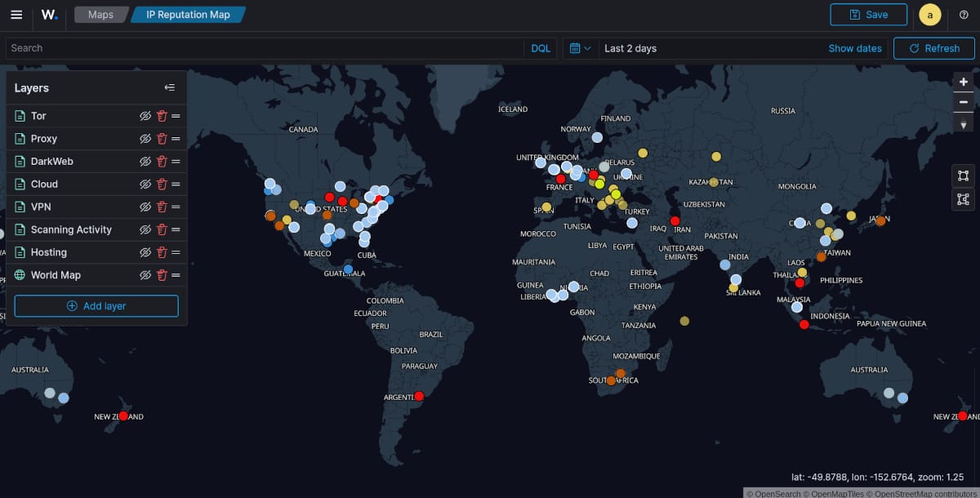
Task: Click the Add layer button
Action: coord(96,306)
